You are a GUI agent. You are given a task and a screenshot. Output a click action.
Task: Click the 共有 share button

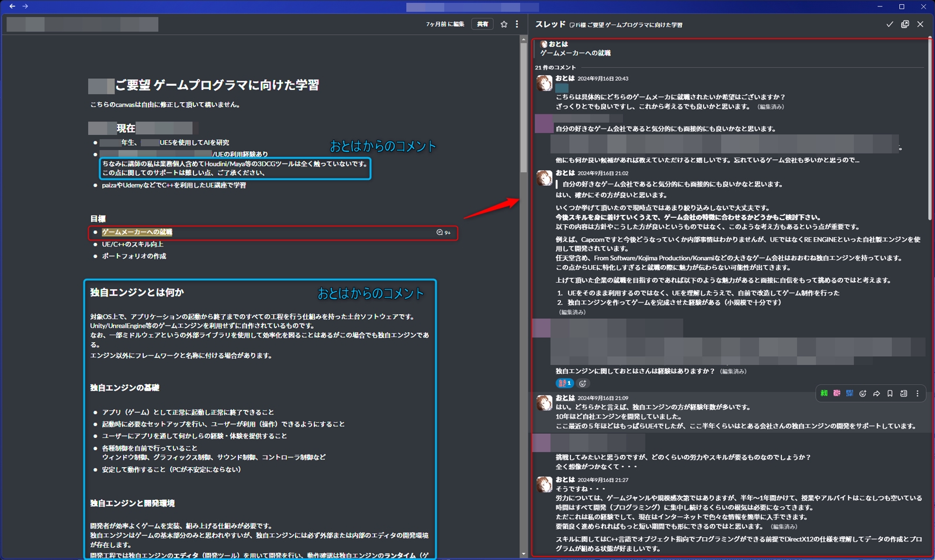482,25
